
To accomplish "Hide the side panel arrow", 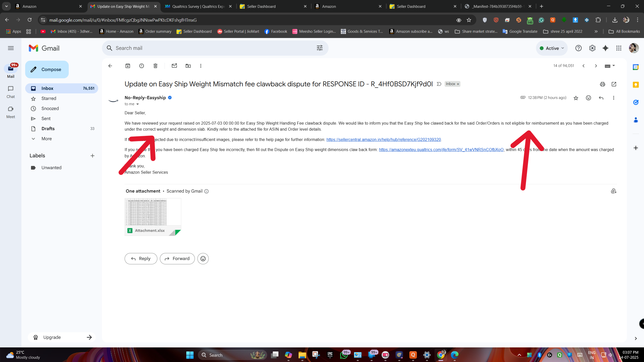I will (x=636, y=338).
